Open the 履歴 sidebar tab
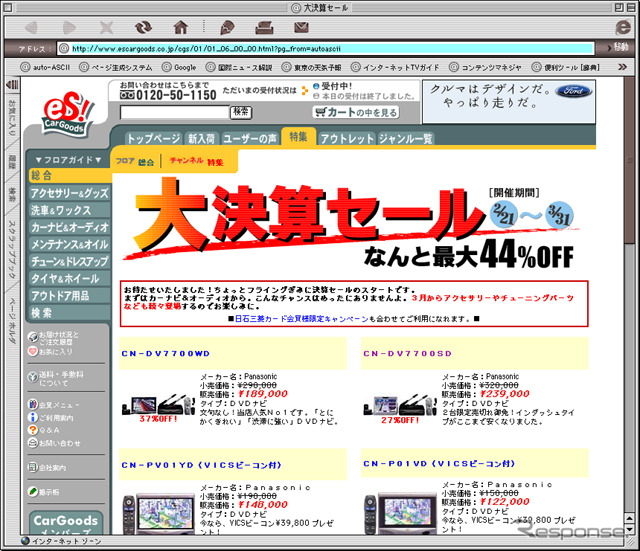Screen dimensions: 640x551 [12, 161]
